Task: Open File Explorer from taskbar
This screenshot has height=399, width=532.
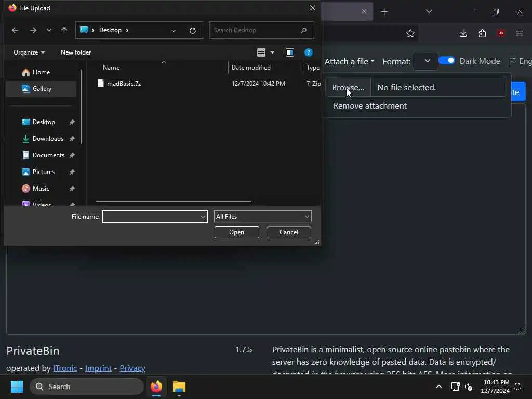Action: click(179, 387)
